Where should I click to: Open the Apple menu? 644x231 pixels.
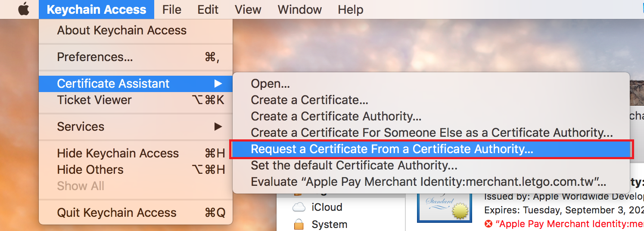pyautogui.click(x=23, y=9)
